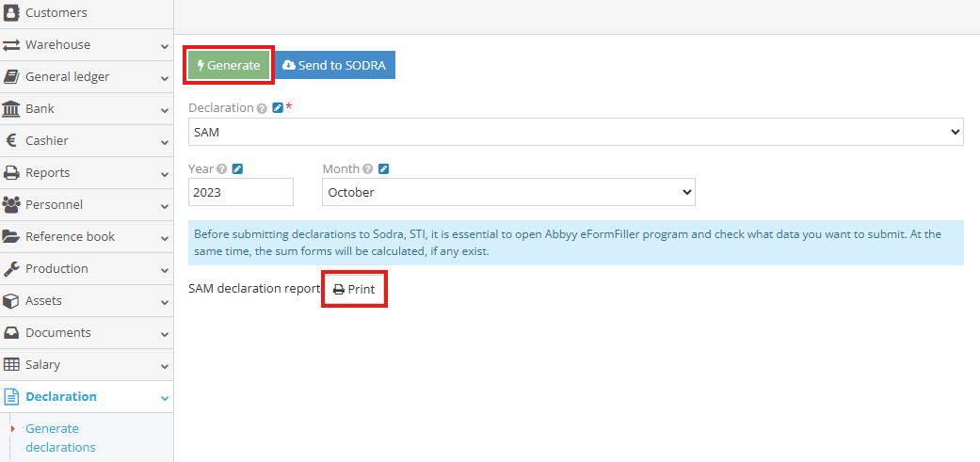
Task: Click the help question mark beside Month
Action: tap(367, 169)
